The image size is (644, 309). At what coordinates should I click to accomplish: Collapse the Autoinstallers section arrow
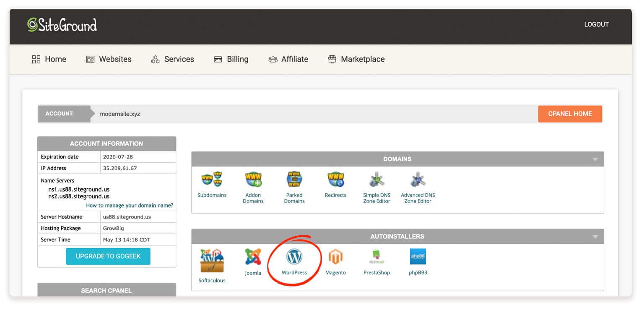tap(595, 237)
